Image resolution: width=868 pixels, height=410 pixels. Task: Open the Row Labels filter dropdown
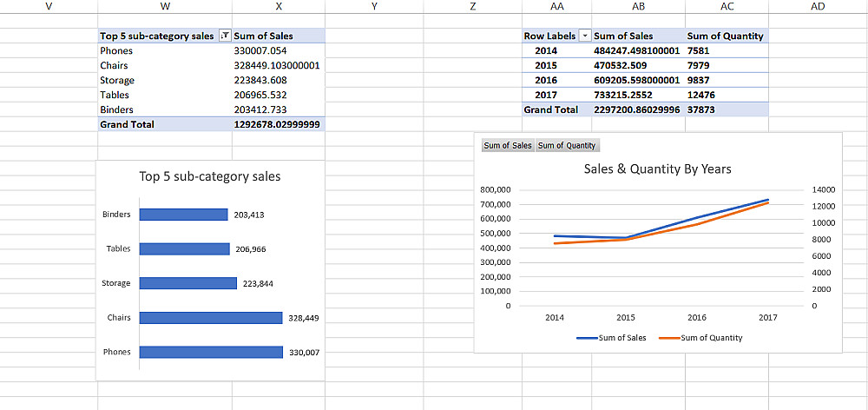[584, 36]
